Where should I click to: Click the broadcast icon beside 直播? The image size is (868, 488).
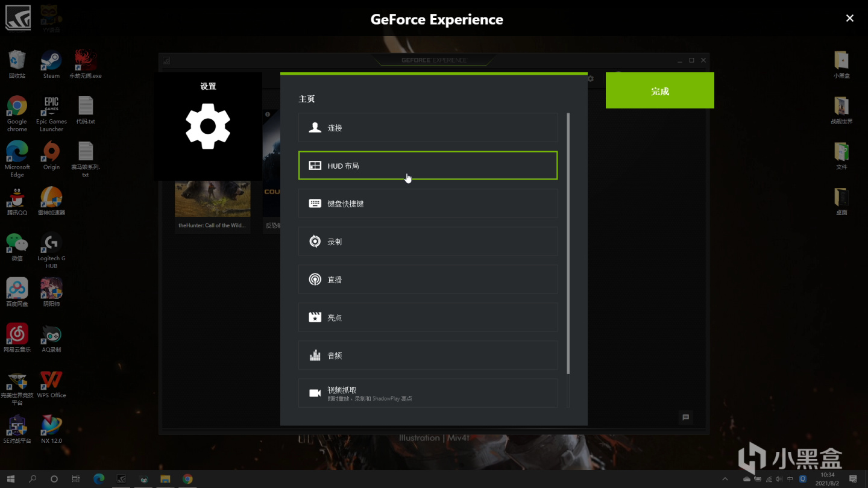pos(315,280)
